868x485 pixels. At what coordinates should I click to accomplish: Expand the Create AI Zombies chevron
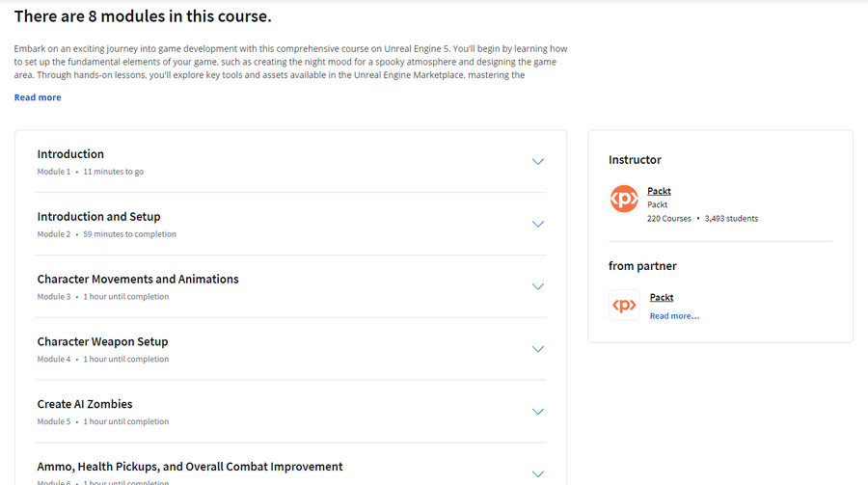537,412
